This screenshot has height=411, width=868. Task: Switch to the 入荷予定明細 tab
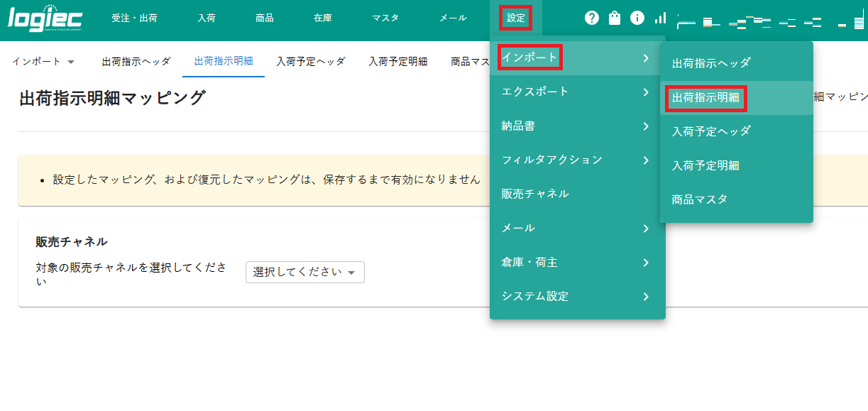[x=399, y=62]
